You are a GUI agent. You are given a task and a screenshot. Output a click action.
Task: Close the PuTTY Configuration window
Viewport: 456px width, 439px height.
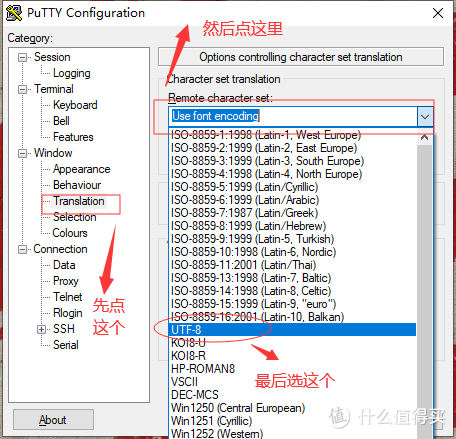pyautogui.click(x=438, y=13)
